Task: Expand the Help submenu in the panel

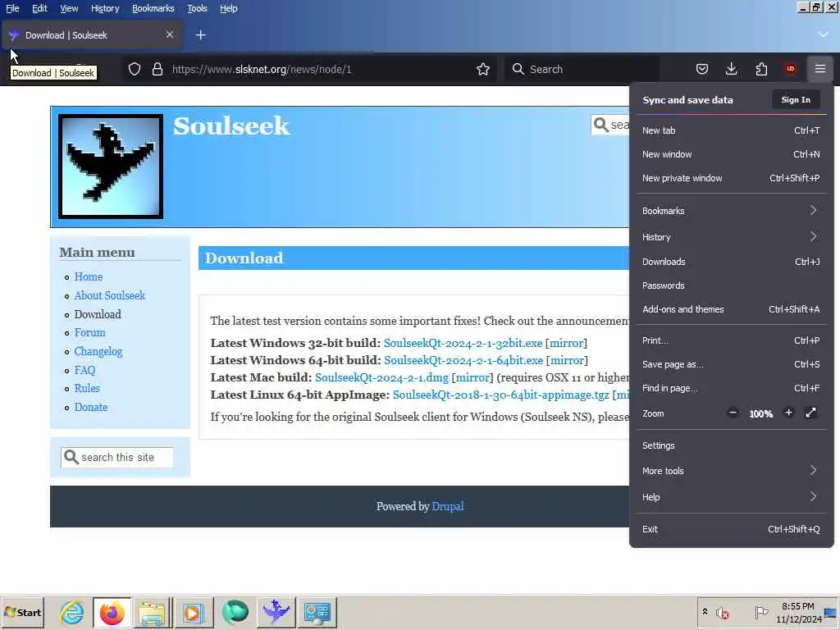Action: click(x=731, y=496)
